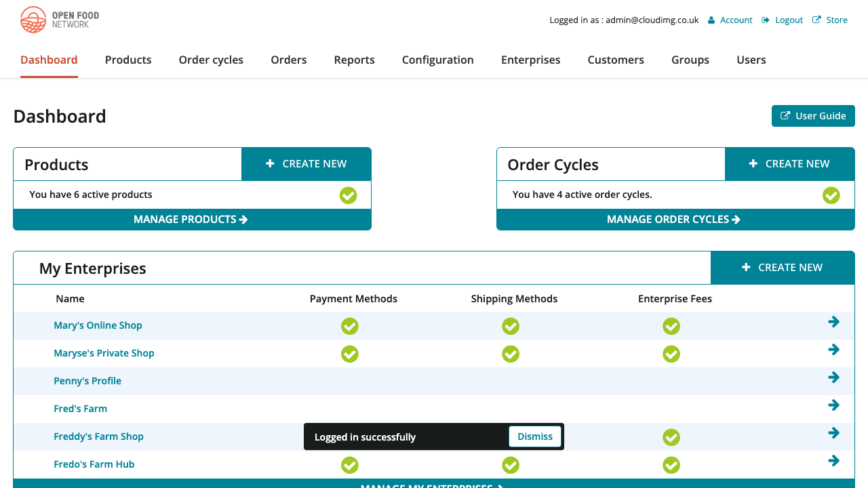The image size is (868, 488).
Task: Create new order cycle button
Action: pos(790,164)
